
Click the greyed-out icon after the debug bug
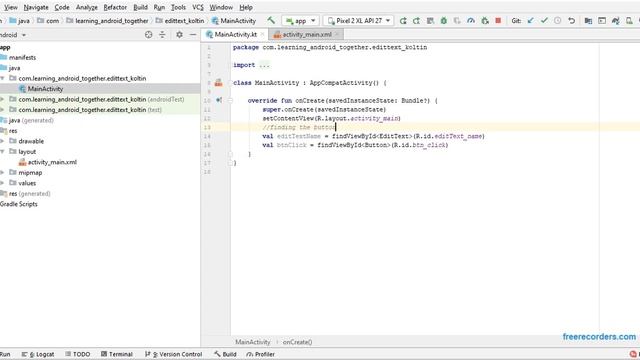point(457,20)
